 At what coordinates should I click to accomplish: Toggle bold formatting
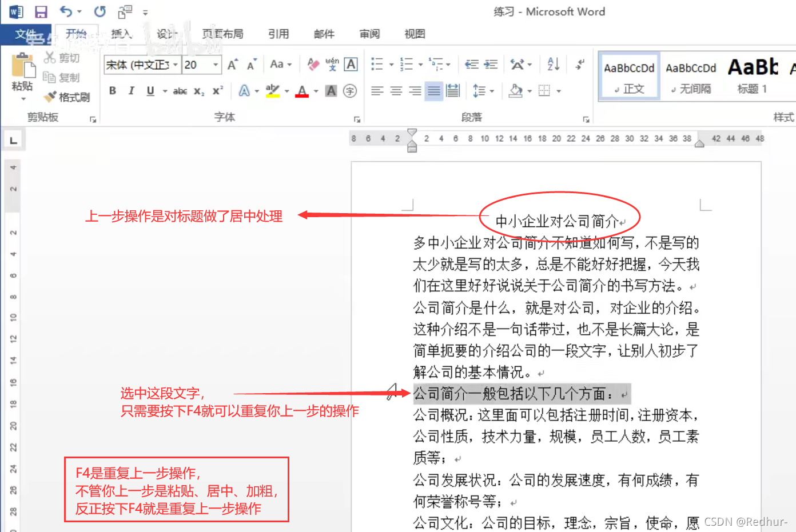coord(113,90)
